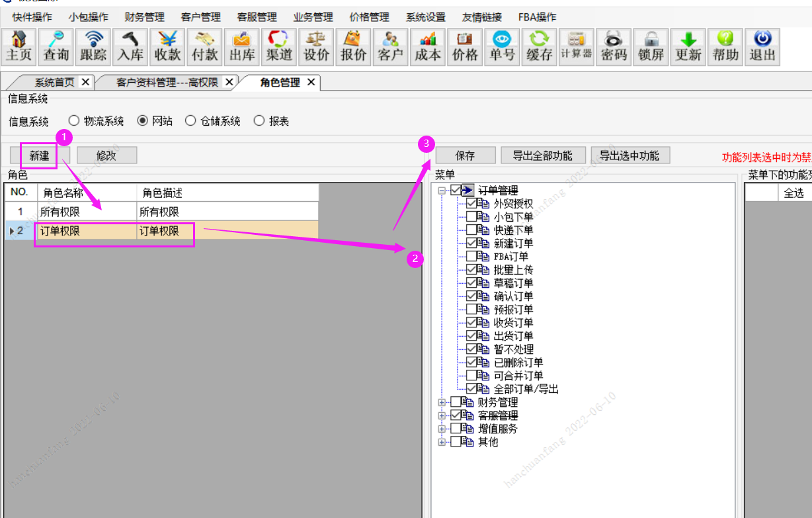Screen dimensions: 812x518
Task: Uncheck the 外贸授权 checkbox
Action: click(472, 204)
